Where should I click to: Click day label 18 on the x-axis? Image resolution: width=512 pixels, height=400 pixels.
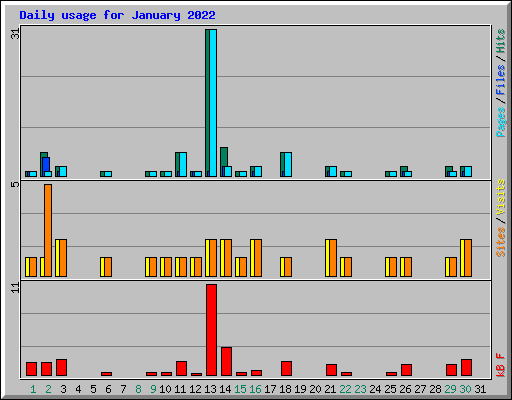point(285,389)
